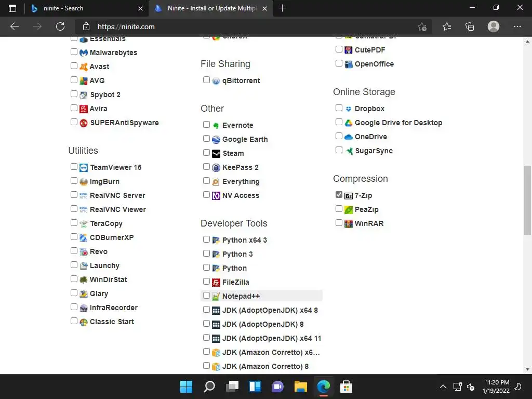Check the SugarSync checkbox
This screenshot has width=532, height=399.
pos(339,150)
